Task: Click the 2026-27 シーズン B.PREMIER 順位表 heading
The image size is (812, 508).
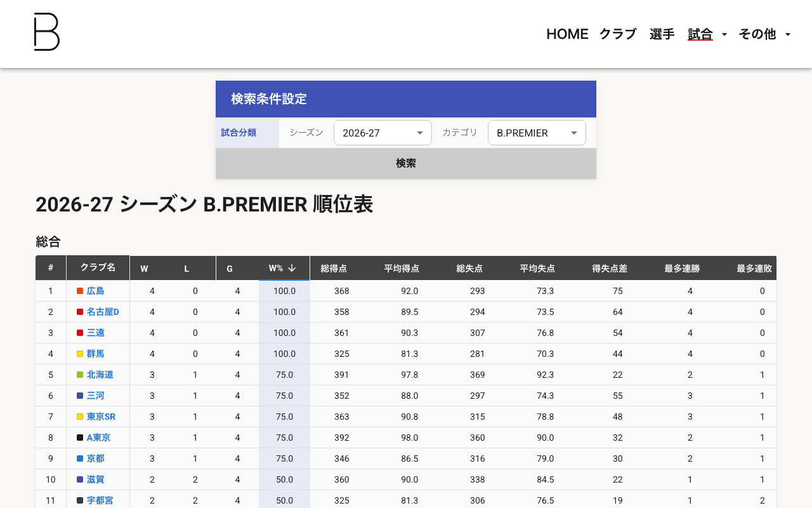Action: tap(204, 204)
